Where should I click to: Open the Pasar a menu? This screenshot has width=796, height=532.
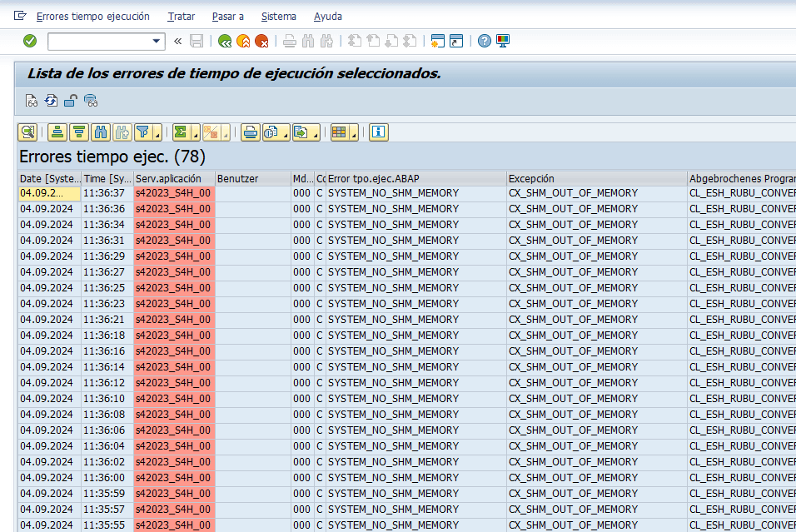point(227,16)
